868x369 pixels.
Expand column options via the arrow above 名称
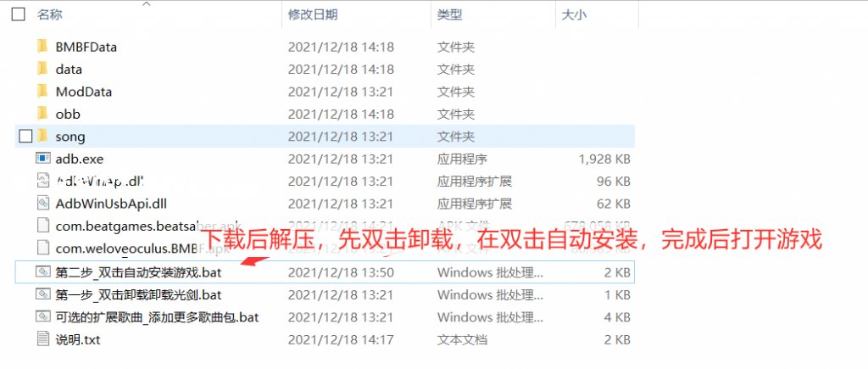pos(146,4)
